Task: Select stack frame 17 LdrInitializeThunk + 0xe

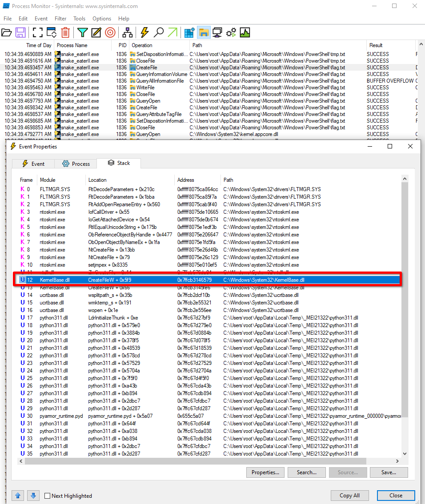Action: (x=209, y=318)
